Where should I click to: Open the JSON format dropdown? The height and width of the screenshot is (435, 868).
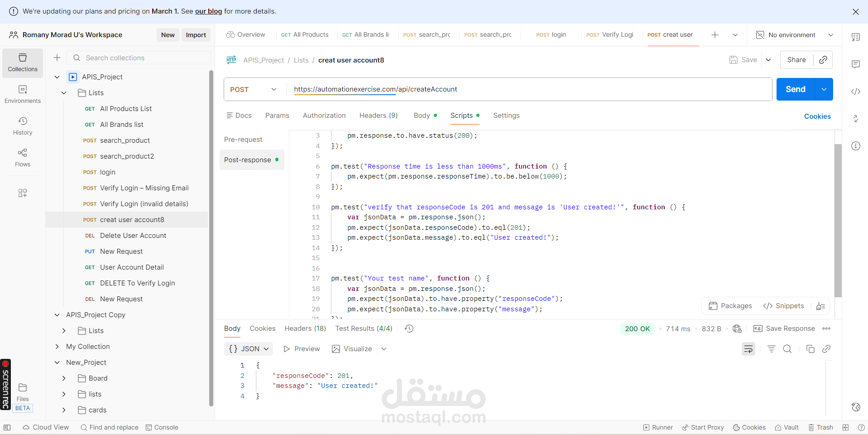click(x=249, y=349)
